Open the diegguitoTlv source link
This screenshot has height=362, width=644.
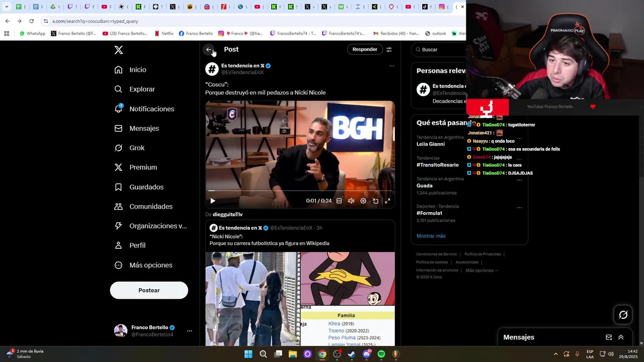pos(227,215)
